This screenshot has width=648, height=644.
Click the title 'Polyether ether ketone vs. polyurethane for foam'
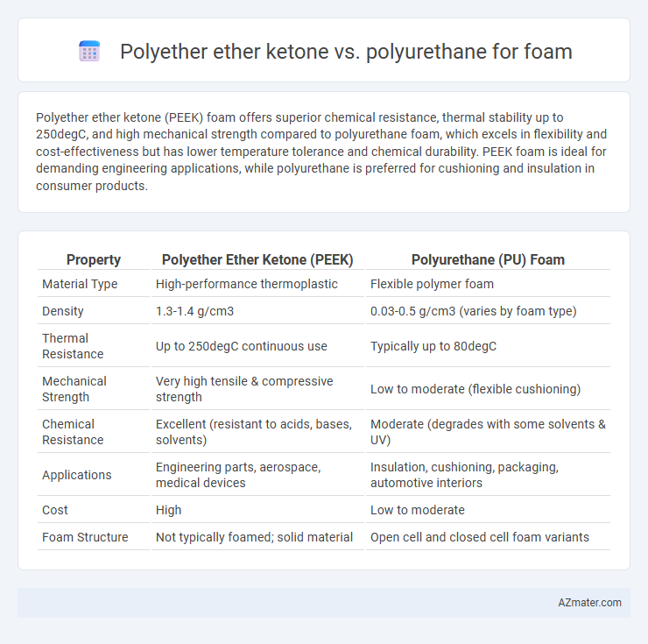tap(346, 52)
